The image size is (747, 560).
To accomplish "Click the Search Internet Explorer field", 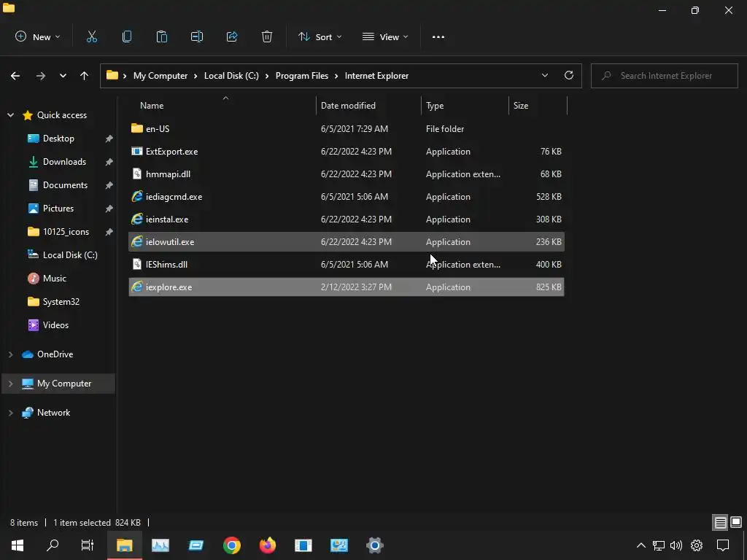I will pos(665,76).
